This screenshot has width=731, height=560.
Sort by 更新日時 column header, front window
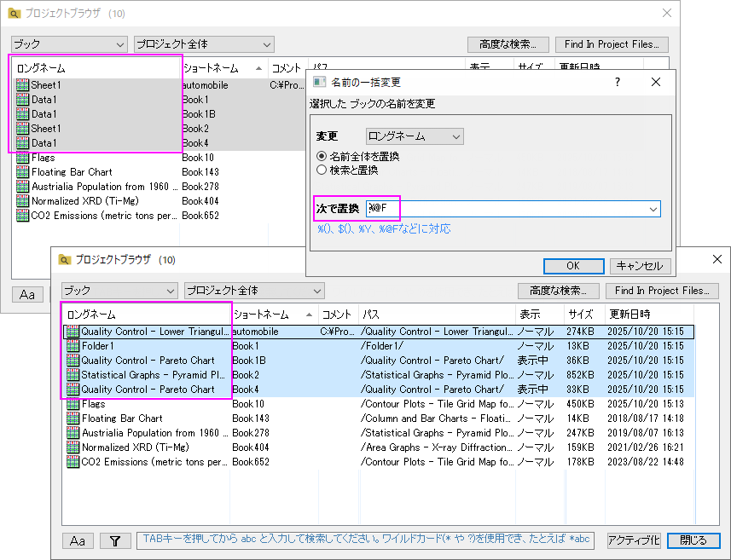tap(649, 315)
